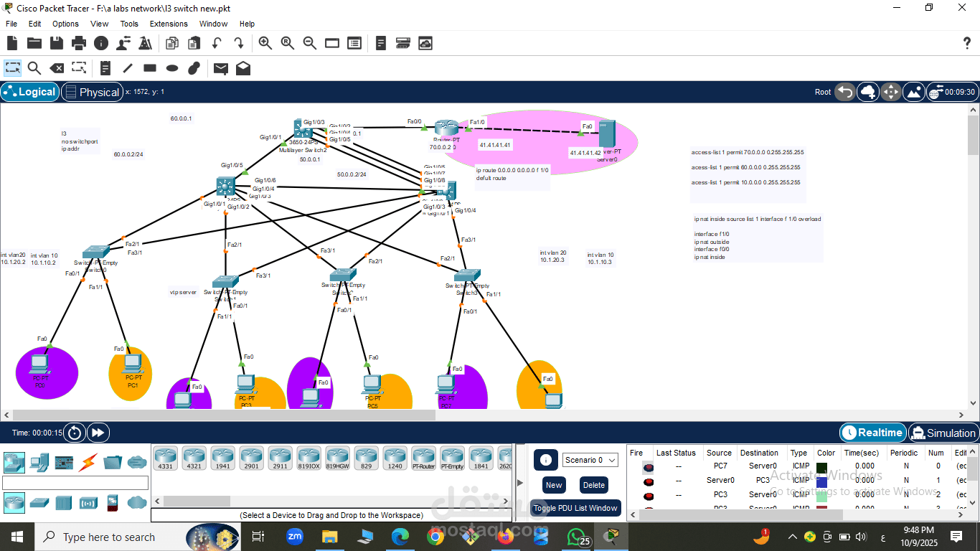Choose the Connections lightning category
The image size is (980, 551).
coord(88,462)
